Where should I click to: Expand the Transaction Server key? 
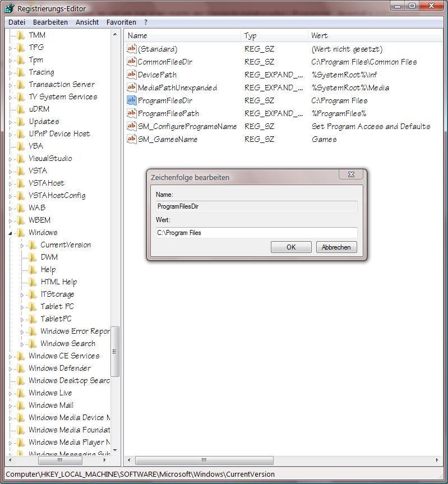[10, 85]
